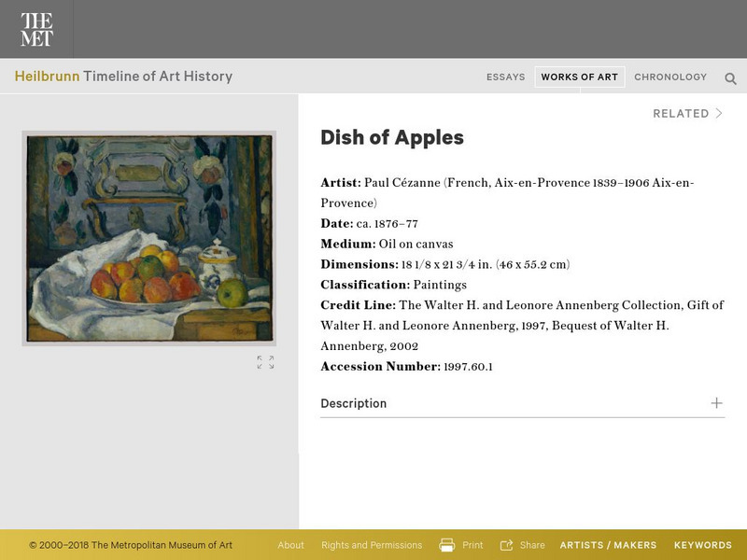Open the search magnifier icon

point(730,78)
